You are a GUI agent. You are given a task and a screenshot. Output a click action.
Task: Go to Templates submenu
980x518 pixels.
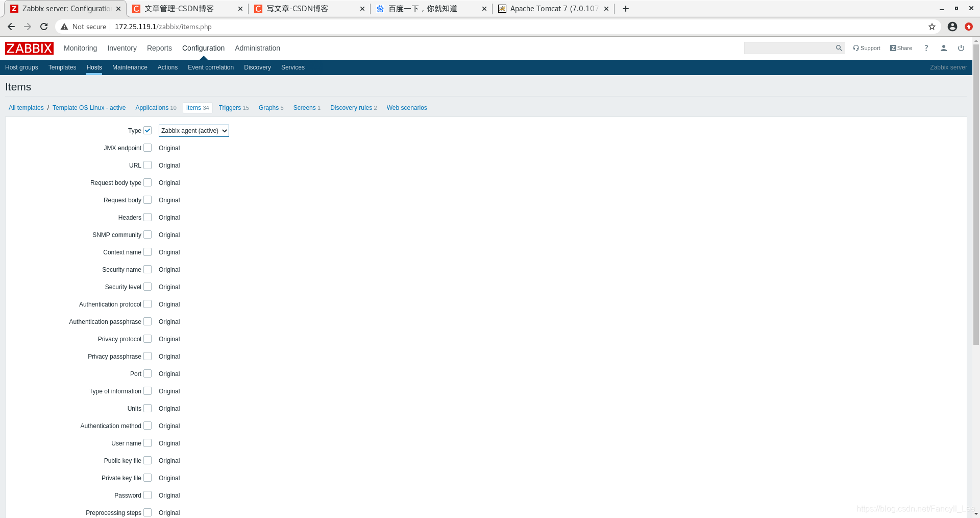(62, 67)
